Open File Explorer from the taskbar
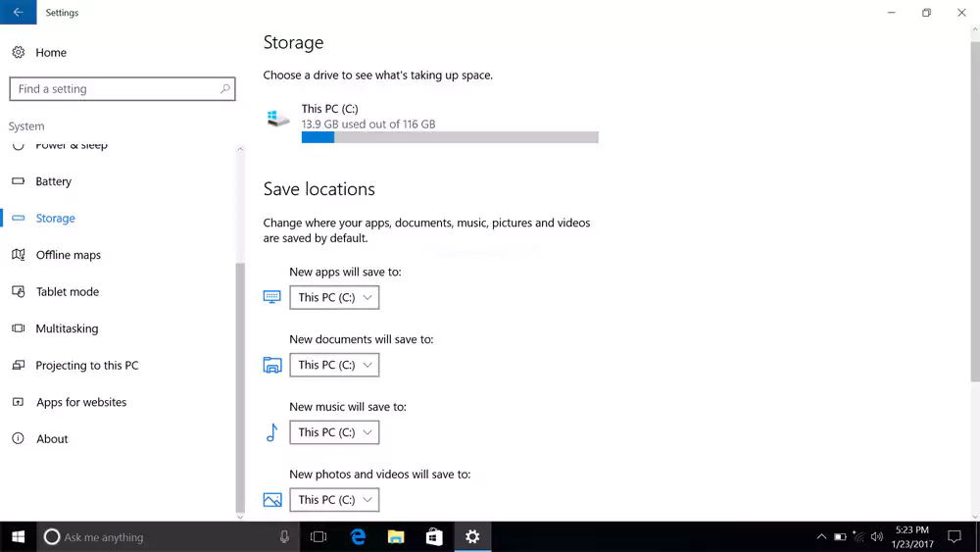This screenshot has width=980, height=552. click(x=396, y=536)
